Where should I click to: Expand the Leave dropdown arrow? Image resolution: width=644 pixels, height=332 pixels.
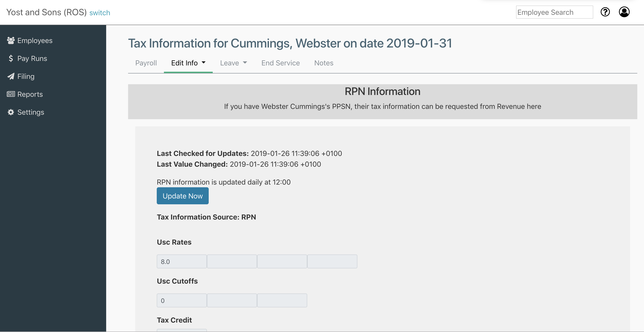click(x=245, y=63)
